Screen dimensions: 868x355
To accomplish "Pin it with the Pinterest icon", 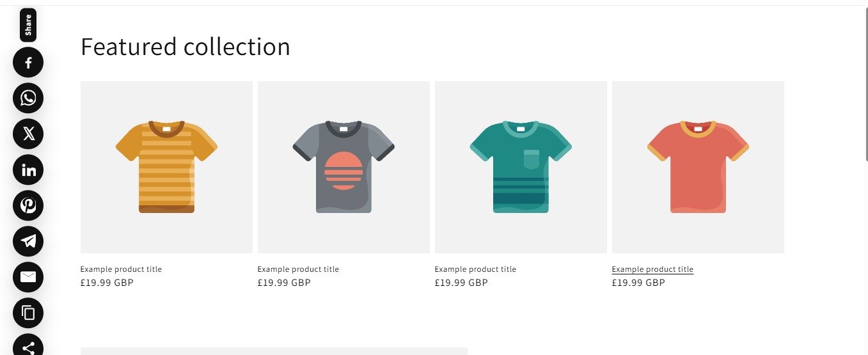I will 28,205.
